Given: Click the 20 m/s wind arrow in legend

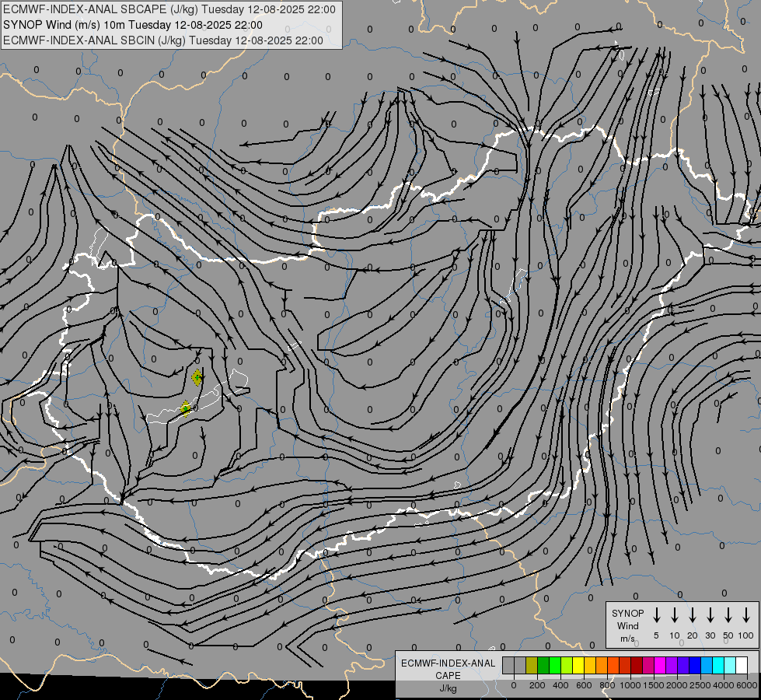Looking at the screenshot, I should pos(693,615).
